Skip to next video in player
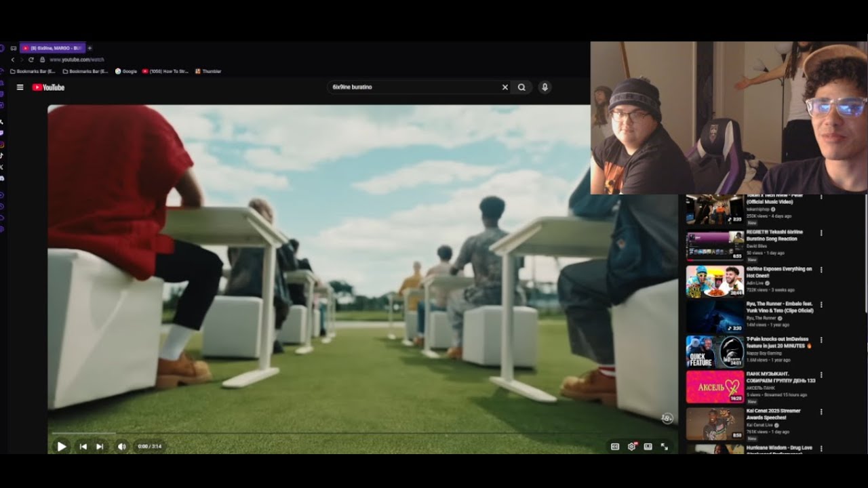The height and width of the screenshot is (488, 868). pos(100,447)
